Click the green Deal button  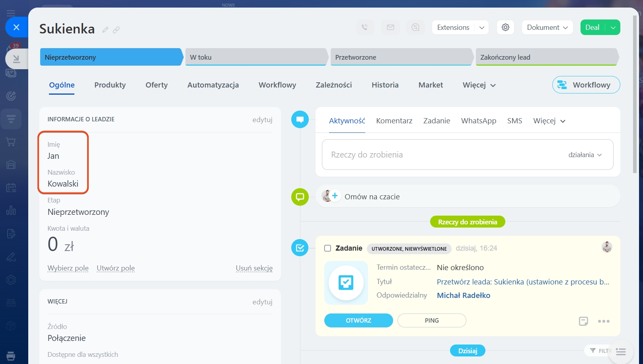pos(592,27)
